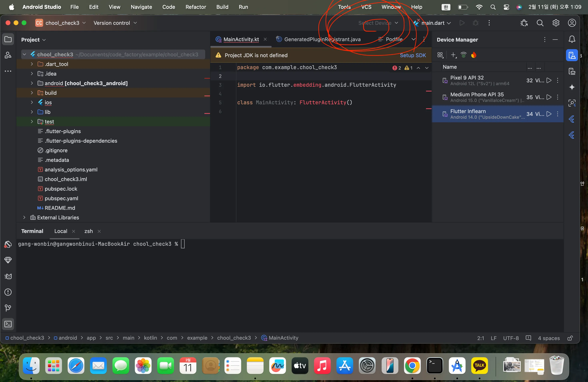
Task: Open the App Quality Insights gem icon
Action: (x=8, y=260)
